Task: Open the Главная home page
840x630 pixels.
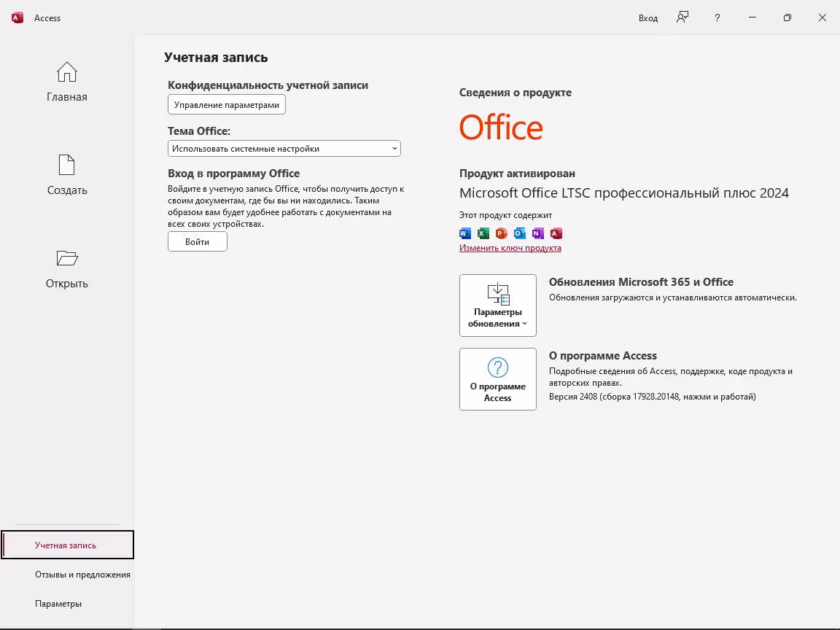Action: tap(67, 82)
